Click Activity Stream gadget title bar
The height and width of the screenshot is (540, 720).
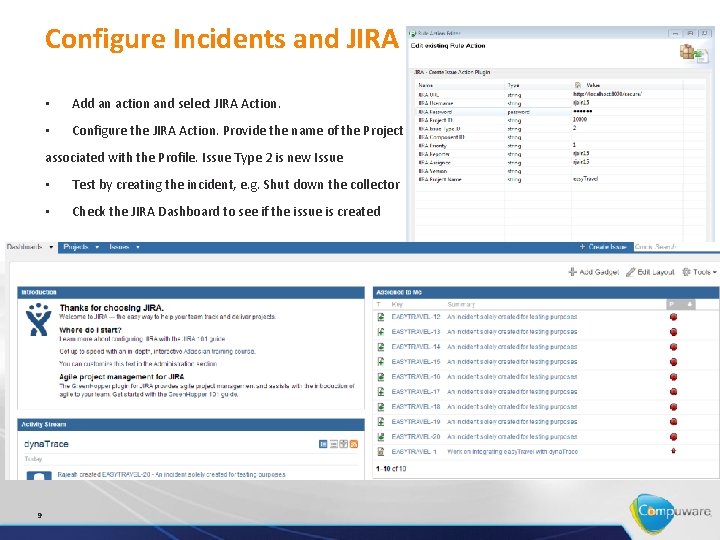click(x=191, y=424)
